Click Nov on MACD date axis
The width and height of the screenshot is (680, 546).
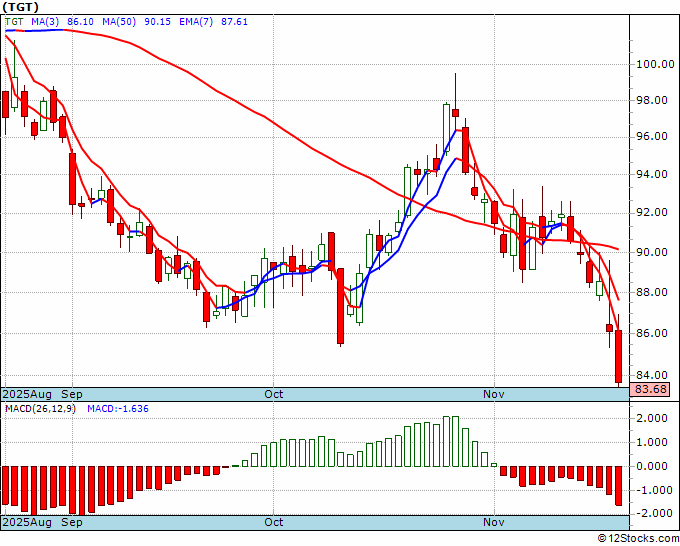pyautogui.click(x=494, y=522)
